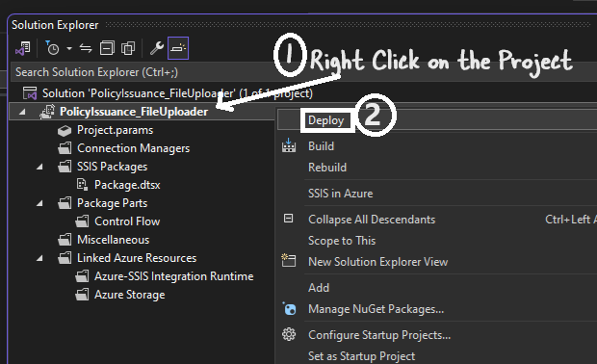
Task: Choose Configure Startup Projects... entry
Action: (x=379, y=335)
